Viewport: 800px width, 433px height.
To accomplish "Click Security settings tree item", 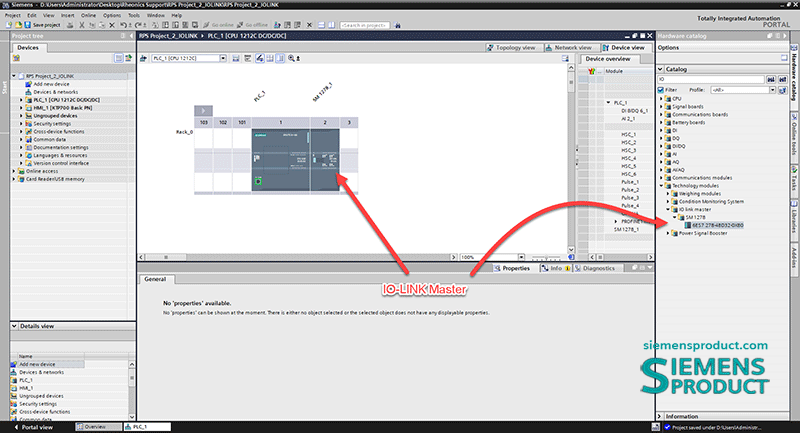I will point(52,123).
